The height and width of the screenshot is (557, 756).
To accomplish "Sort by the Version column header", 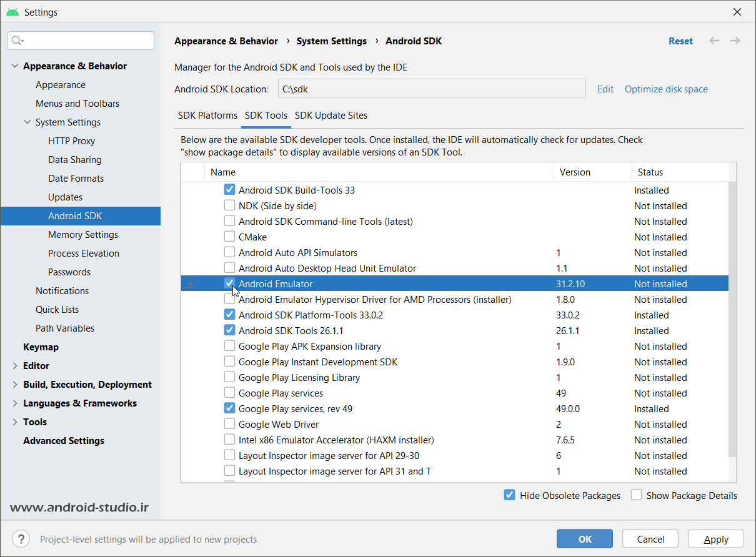I will pos(592,172).
